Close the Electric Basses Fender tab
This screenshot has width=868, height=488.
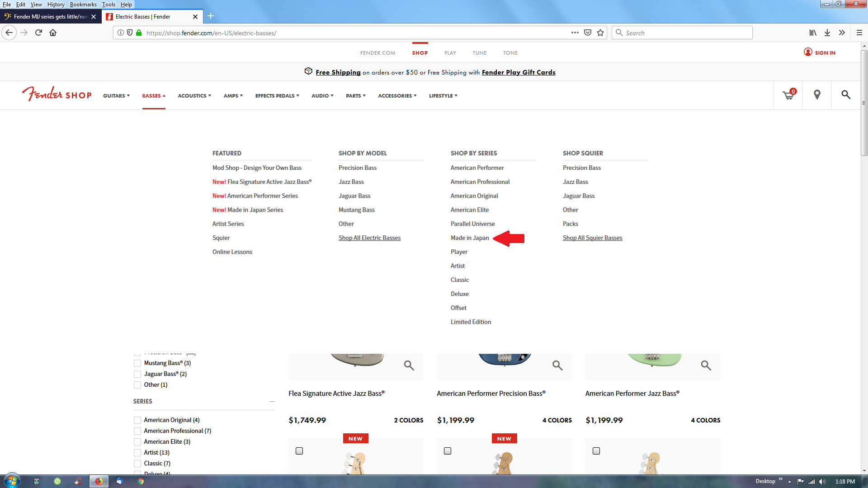tap(195, 17)
